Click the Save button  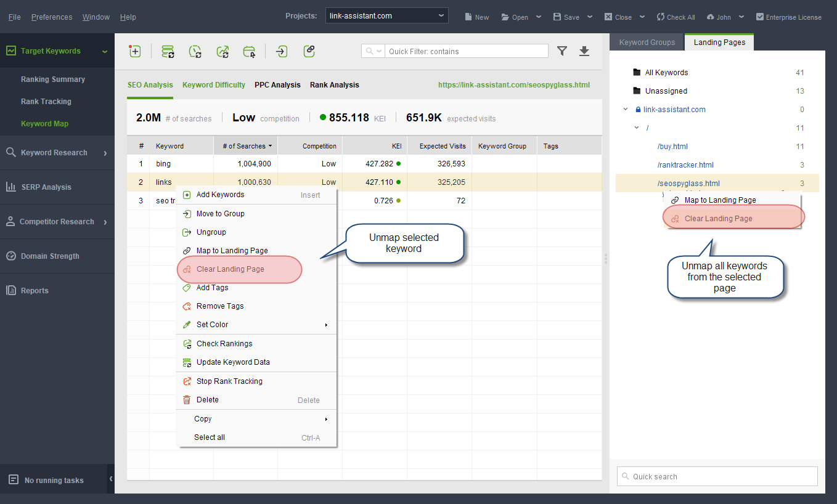566,17
